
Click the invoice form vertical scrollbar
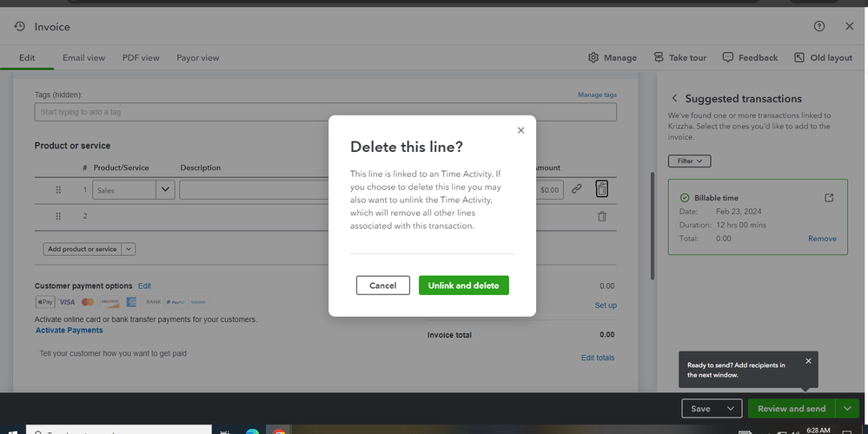pos(653,226)
